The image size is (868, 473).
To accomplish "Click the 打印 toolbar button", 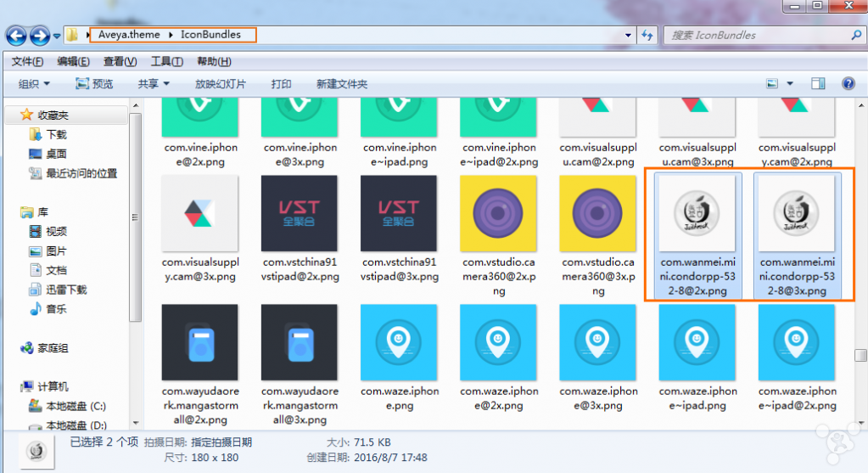I will click(x=281, y=83).
